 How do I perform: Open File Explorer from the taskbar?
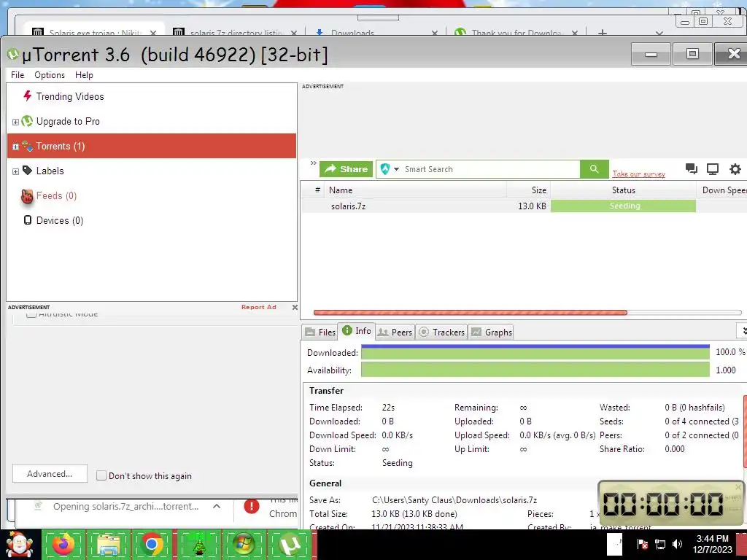(108, 544)
